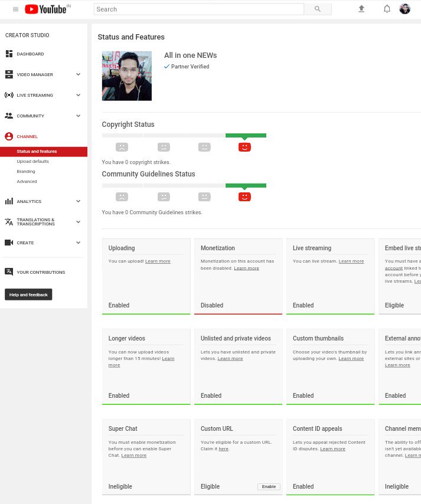Expand the Community section
The image size is (421, 504).
tap(78, 116)
